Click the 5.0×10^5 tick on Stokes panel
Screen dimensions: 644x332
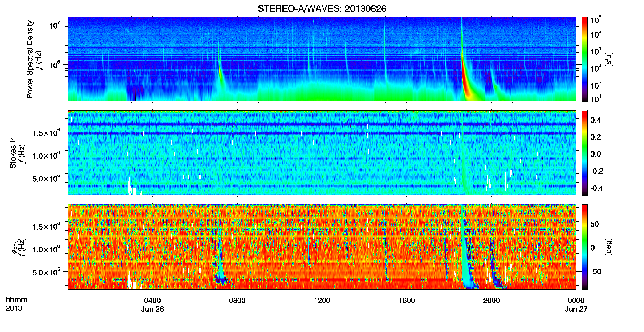point(46,178)
